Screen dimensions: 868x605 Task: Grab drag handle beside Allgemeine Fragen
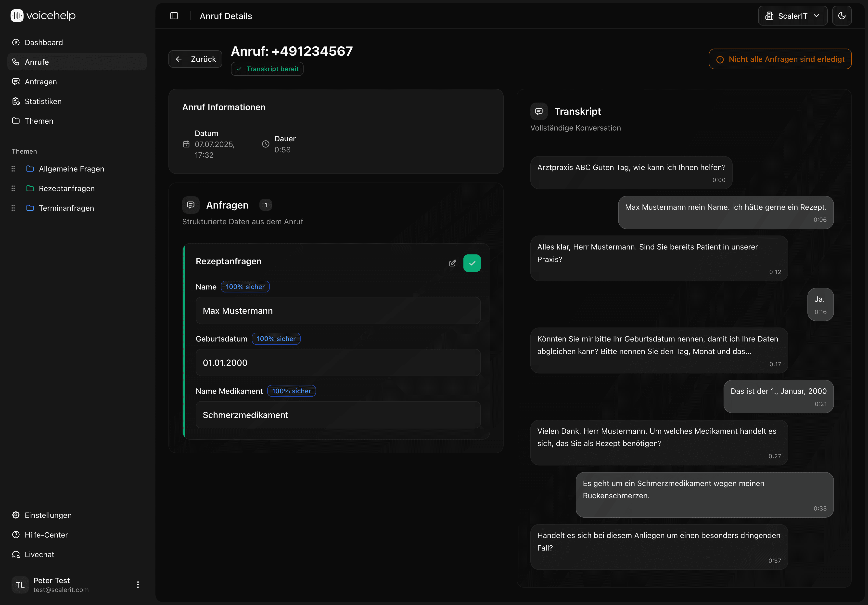click(13, 169)
